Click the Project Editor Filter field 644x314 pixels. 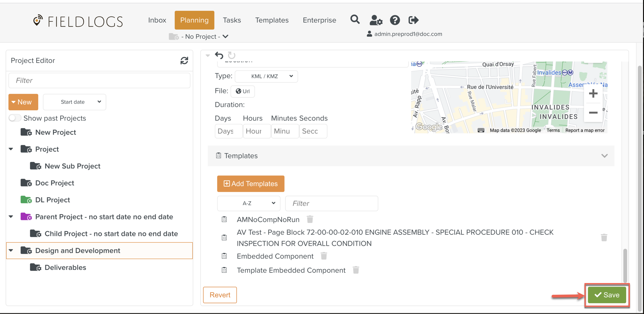(x=99, y=80)
